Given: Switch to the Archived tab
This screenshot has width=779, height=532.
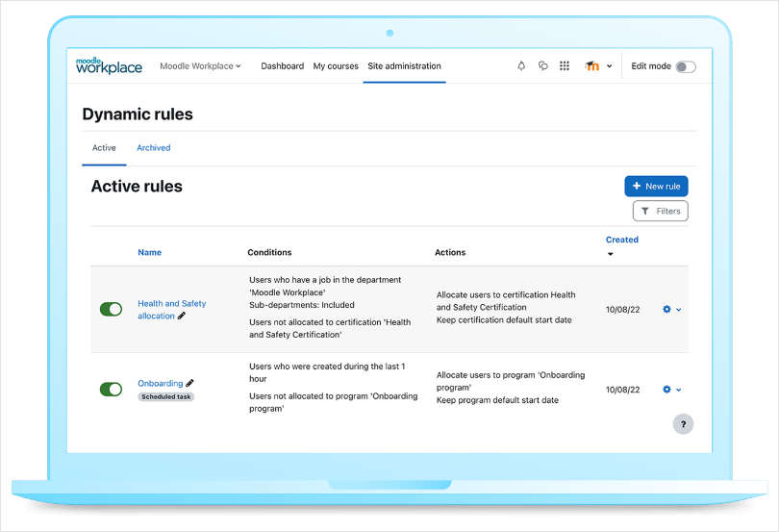Looking at the screenshot, I should coord(154,147).
